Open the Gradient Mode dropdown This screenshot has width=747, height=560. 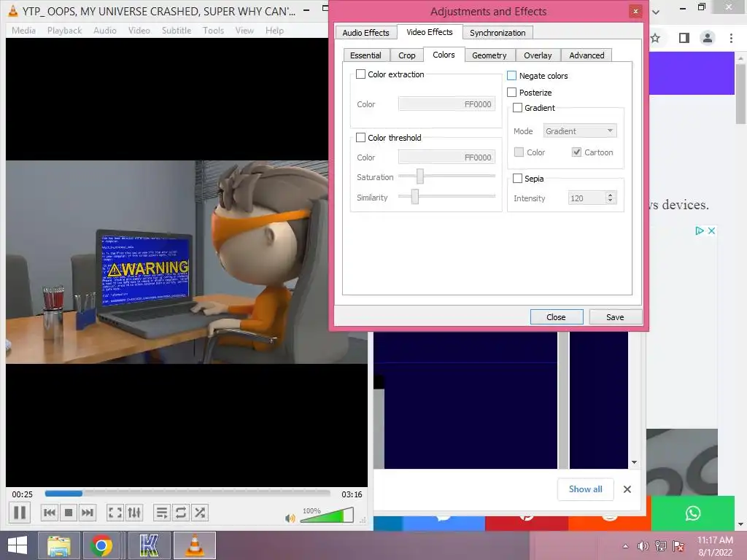pos(580,131)
